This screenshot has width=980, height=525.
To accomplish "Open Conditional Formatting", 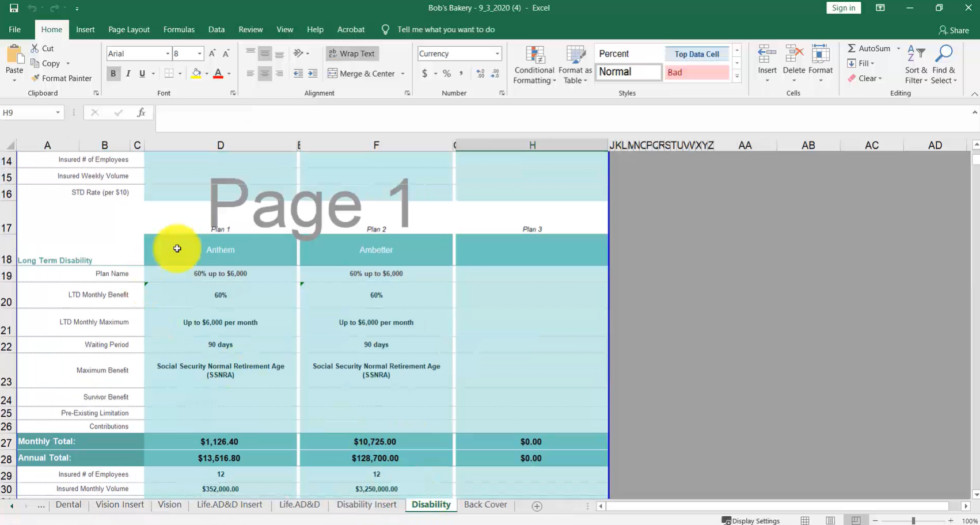I will click(534, 64).
